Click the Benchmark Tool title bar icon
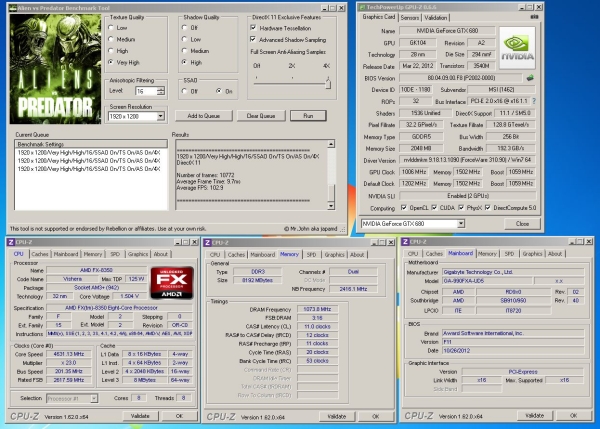The image size is (600, 429). point(13,8)
